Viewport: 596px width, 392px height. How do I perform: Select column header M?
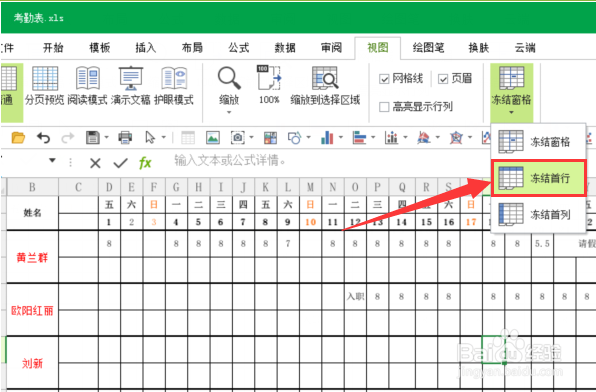(x=311, y=187)
